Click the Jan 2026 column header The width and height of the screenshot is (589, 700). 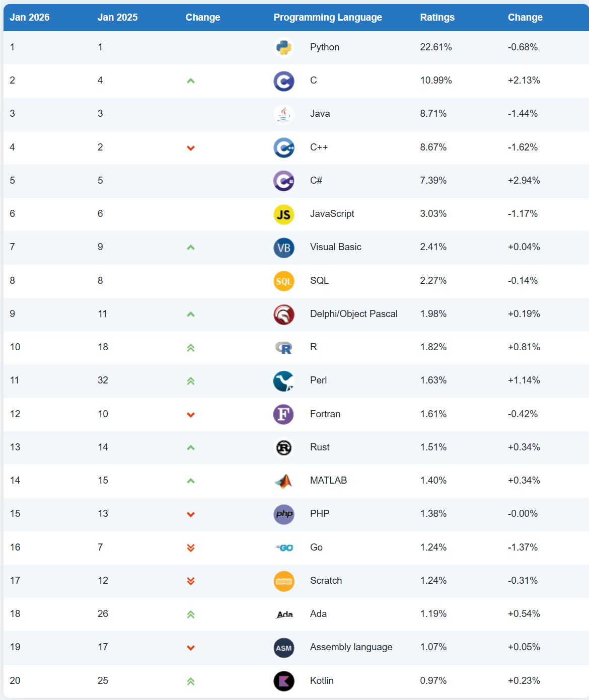point(30,17)
